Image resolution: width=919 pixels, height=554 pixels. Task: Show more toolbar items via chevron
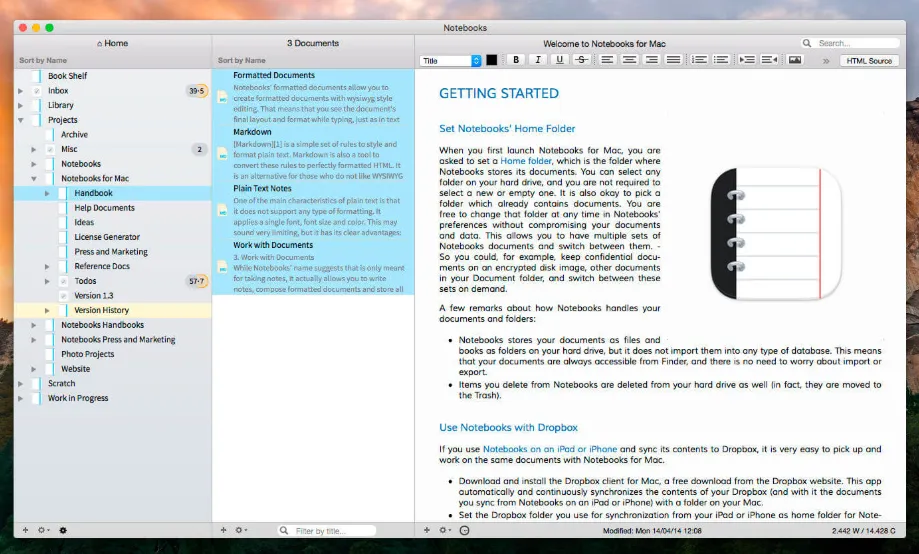click(x=826, y=60)
